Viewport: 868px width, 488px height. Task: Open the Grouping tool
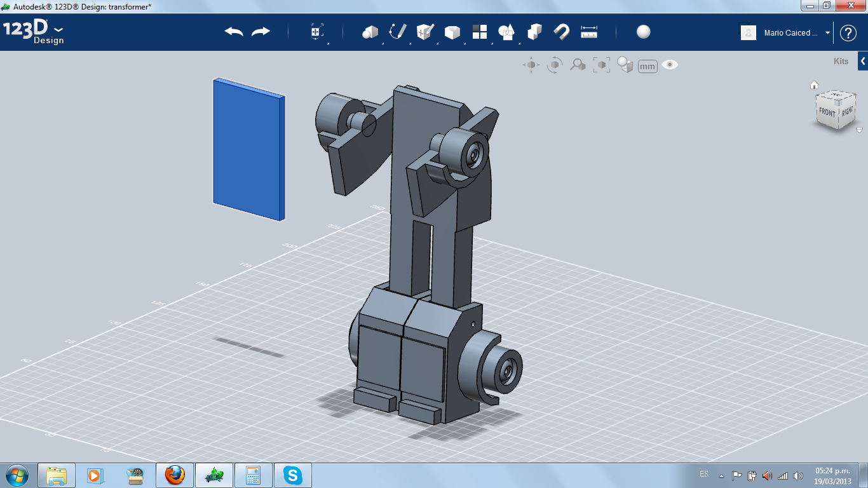[506, 32]
